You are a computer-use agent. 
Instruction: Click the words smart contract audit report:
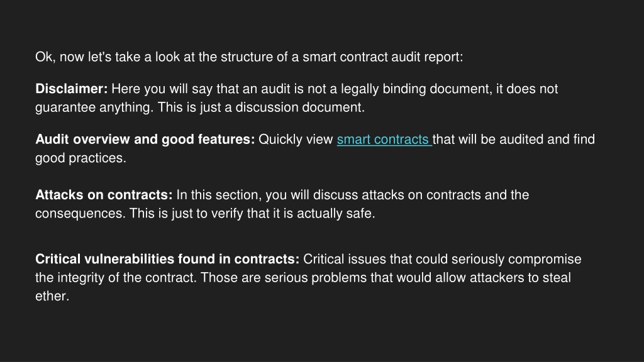click(383, 57)
